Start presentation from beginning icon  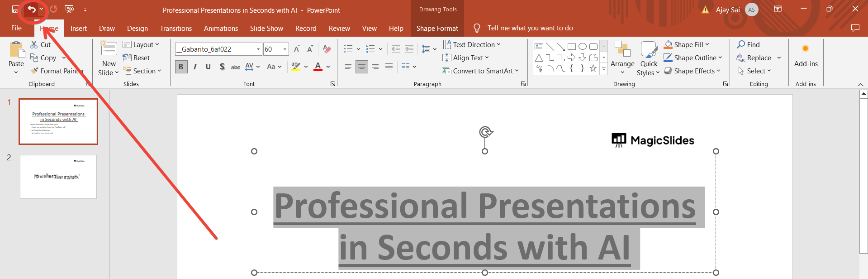click(x=69, y=9)
